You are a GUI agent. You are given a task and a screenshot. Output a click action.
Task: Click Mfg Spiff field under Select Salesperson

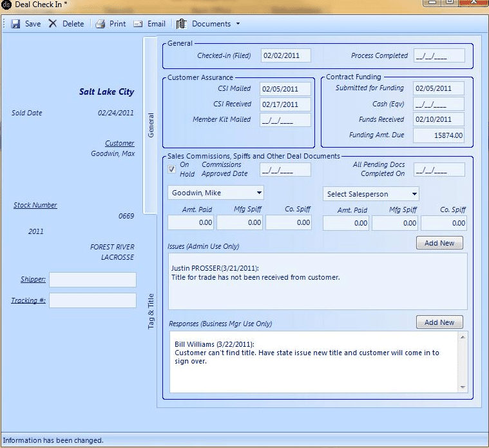coord(395,223)
